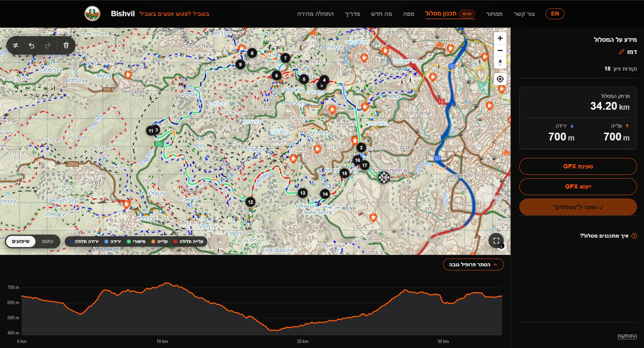Viewport: 644px width, 348px height.
Task: Click the התנתקות logout link
Action: coord(627,336)
